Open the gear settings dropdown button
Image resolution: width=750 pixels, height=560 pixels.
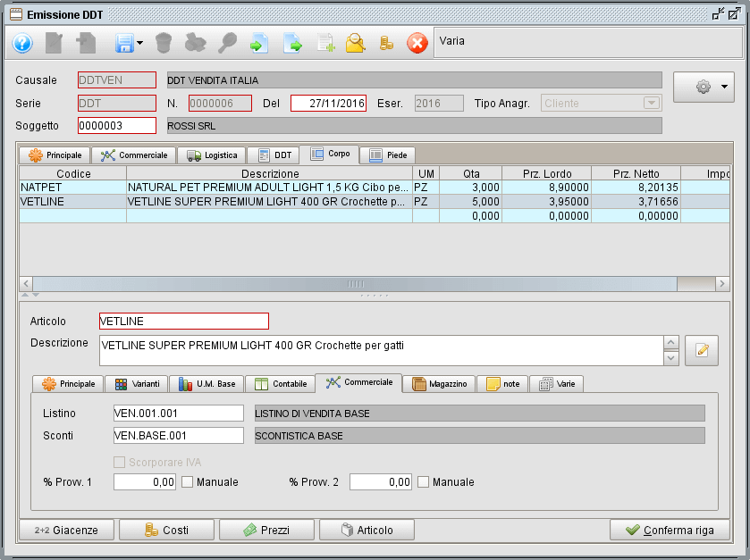coord(704,87)
